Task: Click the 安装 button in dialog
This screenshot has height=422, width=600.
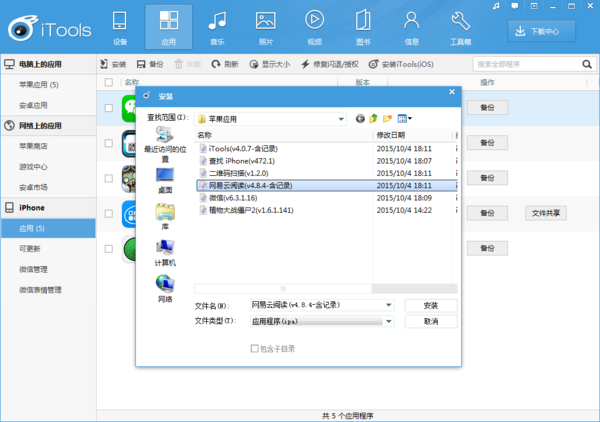Action: (431, 305)
